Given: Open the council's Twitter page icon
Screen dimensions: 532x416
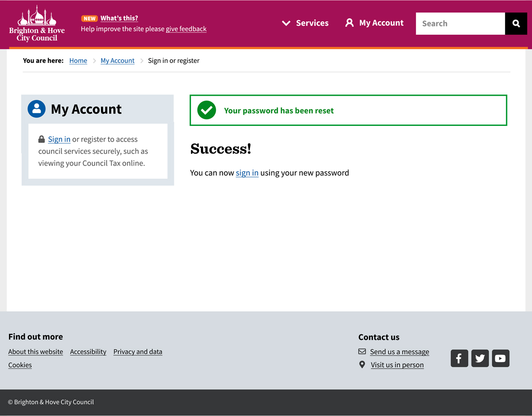Looking at the screenshot, I should (x=480, y=358).
